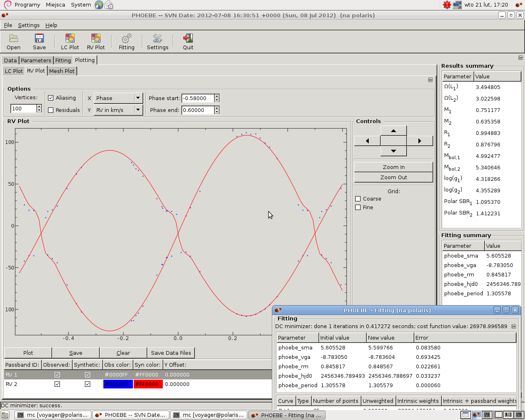Open the Y axis 'RV in km/s' dropdown
525x420 pixels.
pyautogui.click(x=118, y=110)
